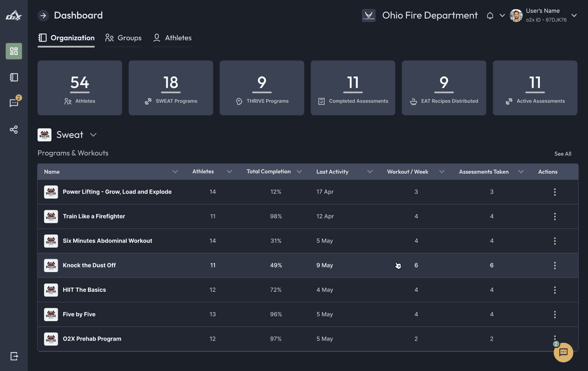Open actions menu for Knock the Dust Off

point(555,265)
